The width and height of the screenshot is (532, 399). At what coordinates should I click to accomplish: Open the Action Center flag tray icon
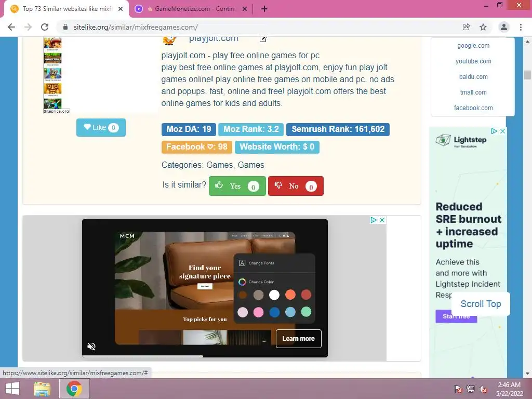pos(458,389)
